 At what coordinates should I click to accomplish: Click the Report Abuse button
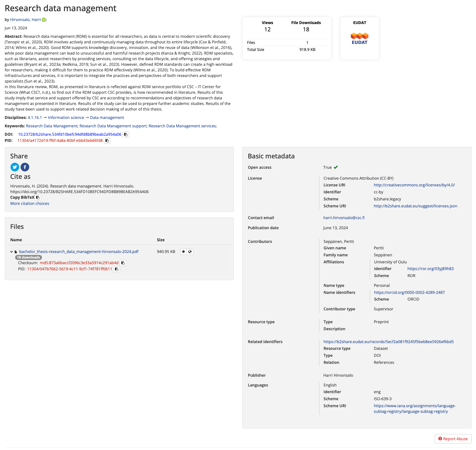tap(453, 439)
